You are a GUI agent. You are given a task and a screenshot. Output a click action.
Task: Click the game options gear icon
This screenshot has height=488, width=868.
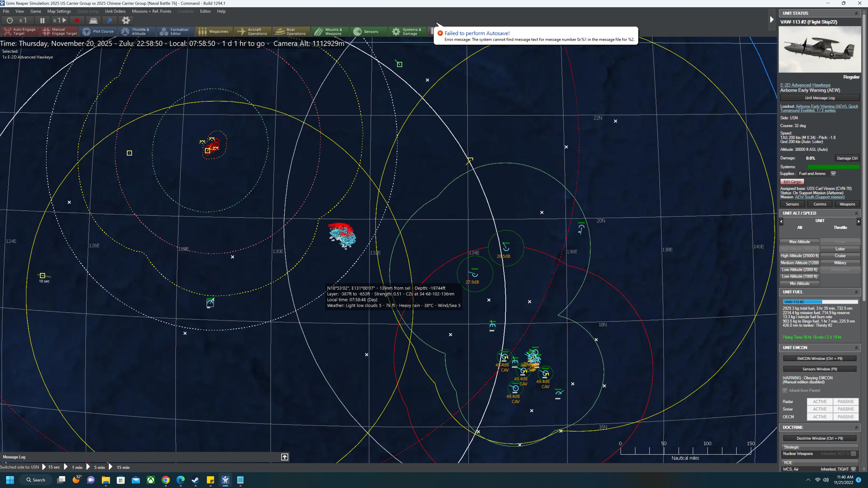[126, 21]
